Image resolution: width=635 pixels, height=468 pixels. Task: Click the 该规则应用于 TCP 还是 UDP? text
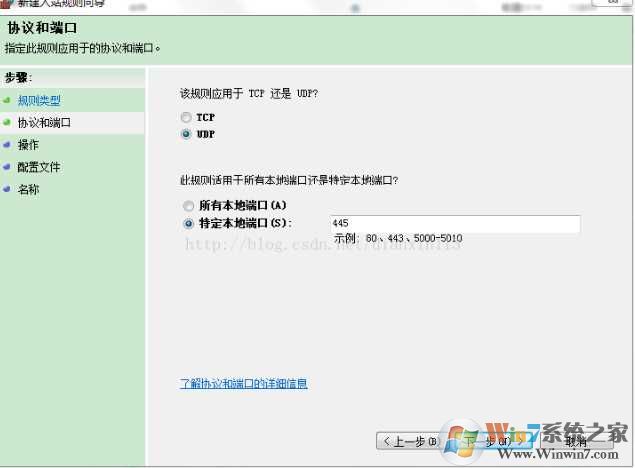[x=249, y=94]
